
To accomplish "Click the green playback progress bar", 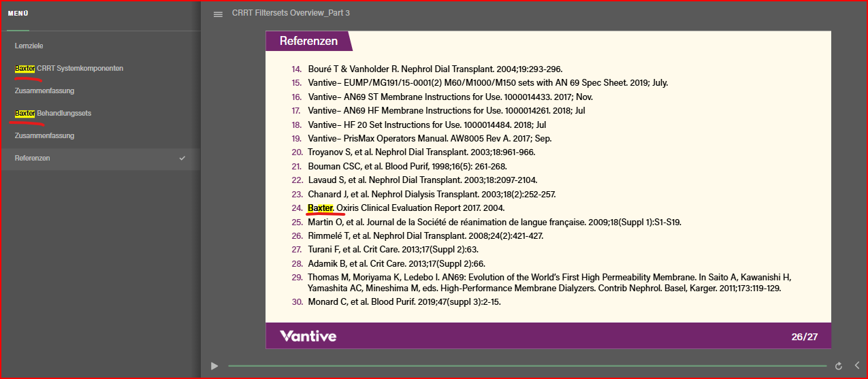I will [x=526, y=366].
